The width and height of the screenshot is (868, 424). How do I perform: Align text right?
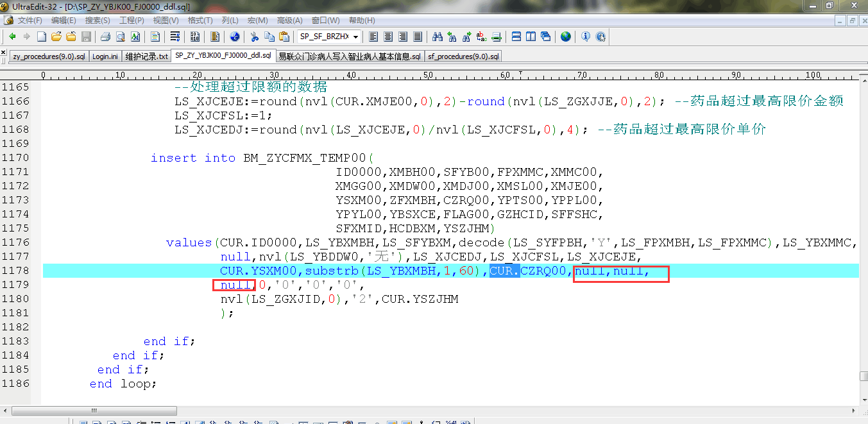point(402,37)
